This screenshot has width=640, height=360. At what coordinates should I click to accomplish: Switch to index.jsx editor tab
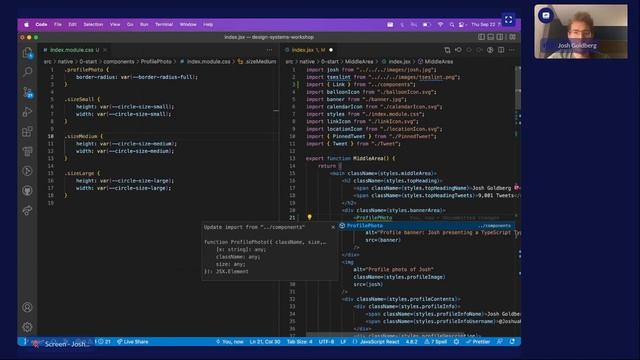308,50
